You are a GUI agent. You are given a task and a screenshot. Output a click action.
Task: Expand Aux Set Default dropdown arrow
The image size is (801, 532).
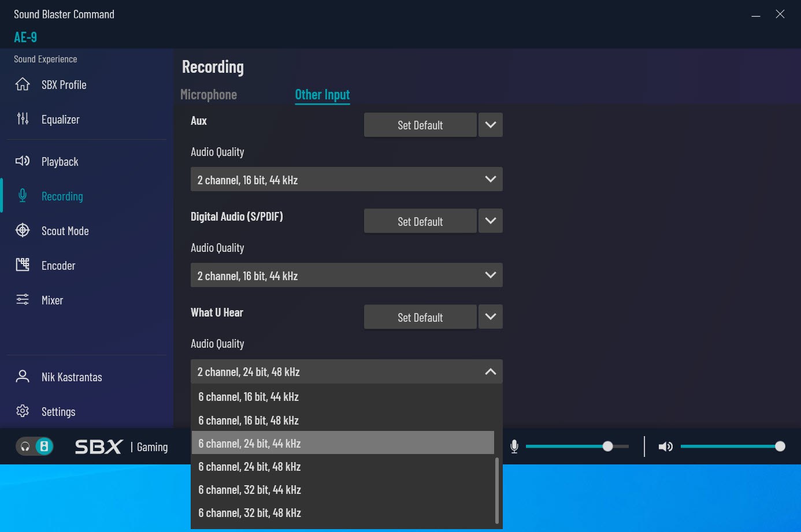pos(491,125)
